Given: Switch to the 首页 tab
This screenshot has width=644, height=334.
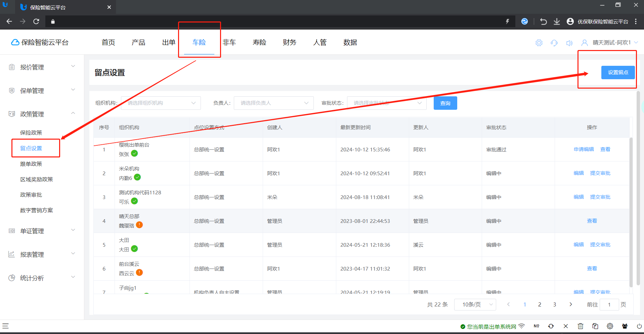Looking at the screenshot, I should click(108, 43).
